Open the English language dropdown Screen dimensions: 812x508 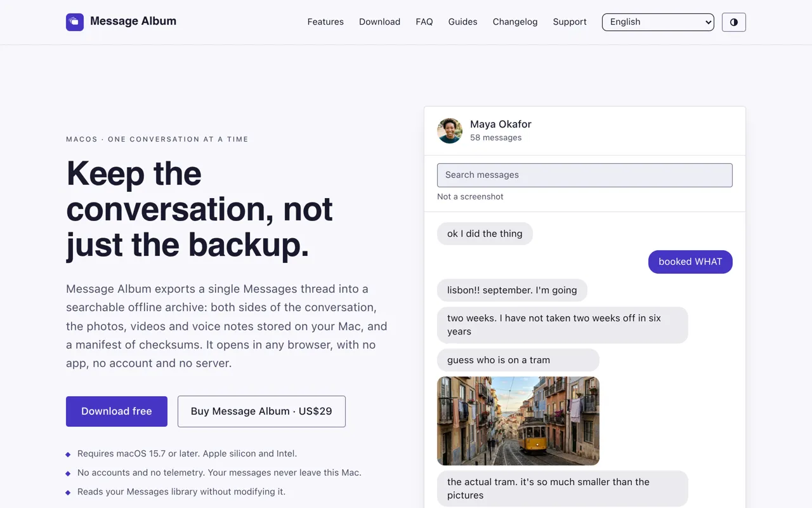[658, 22]
